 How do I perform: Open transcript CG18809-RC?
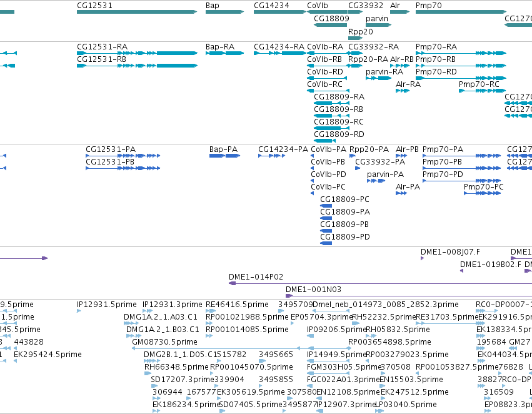[x=331, y=128]
